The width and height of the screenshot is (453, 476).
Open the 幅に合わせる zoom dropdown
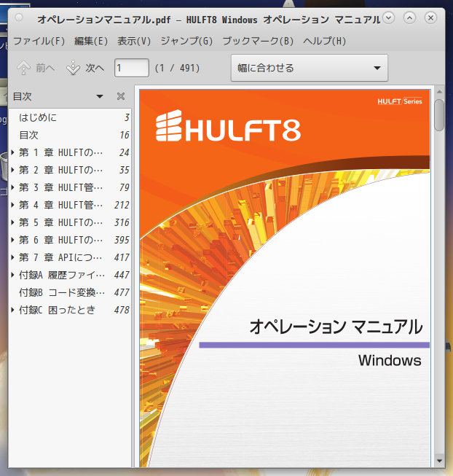click(x=310, y=68)
